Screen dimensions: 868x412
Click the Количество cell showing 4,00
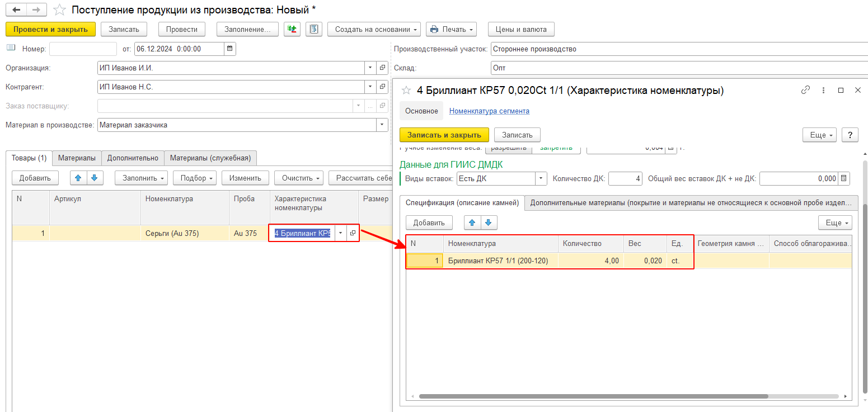click(x=591, y=261)
